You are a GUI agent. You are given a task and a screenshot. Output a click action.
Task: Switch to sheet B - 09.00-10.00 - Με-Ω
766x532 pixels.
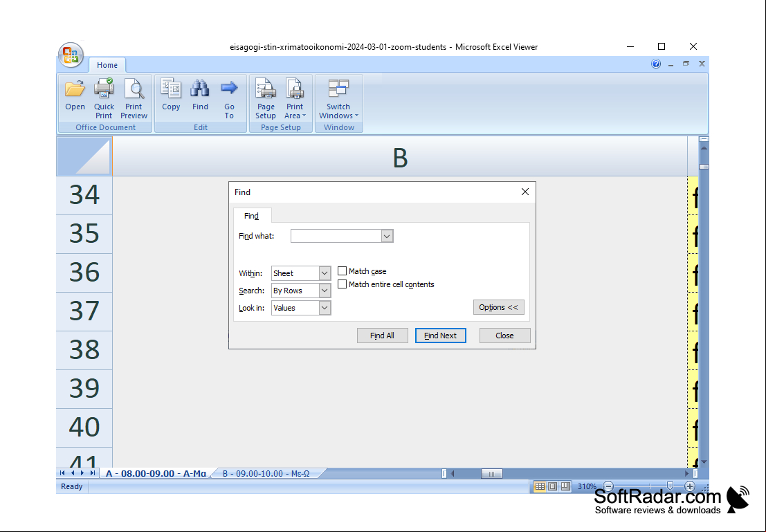(266, 473)
